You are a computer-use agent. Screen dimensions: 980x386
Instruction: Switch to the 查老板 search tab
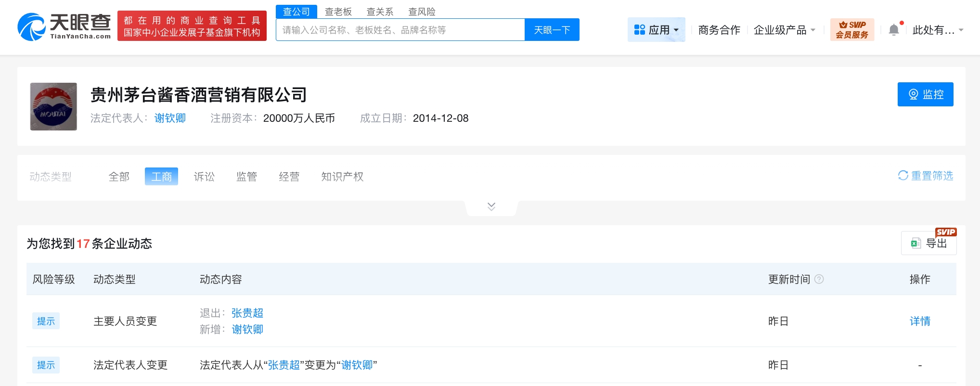[338, 12]
